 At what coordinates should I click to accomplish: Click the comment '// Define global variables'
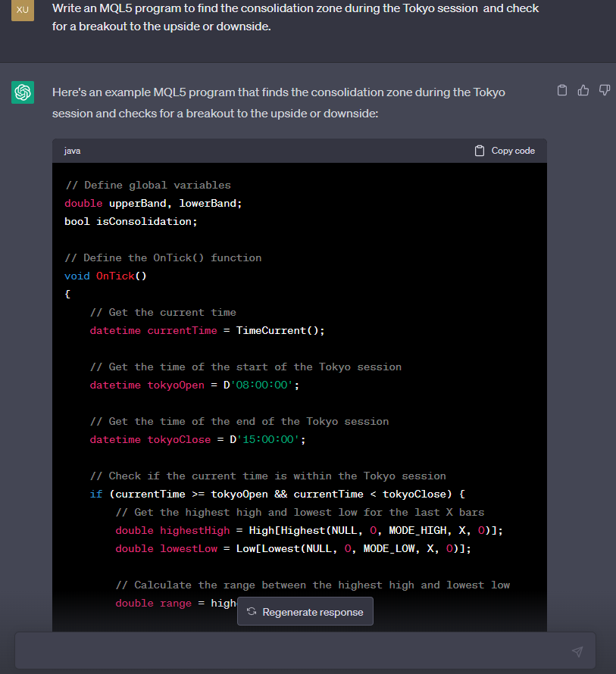point(148,186)
